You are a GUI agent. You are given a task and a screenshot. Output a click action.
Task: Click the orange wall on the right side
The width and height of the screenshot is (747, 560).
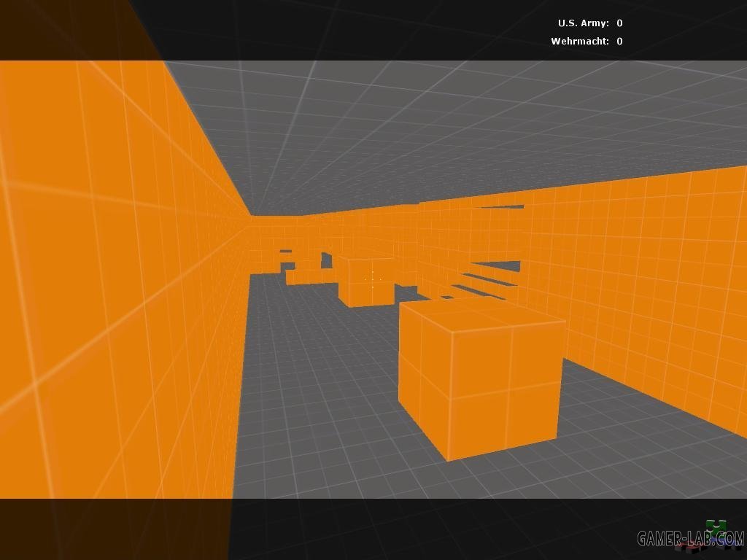tap(657, 292)
